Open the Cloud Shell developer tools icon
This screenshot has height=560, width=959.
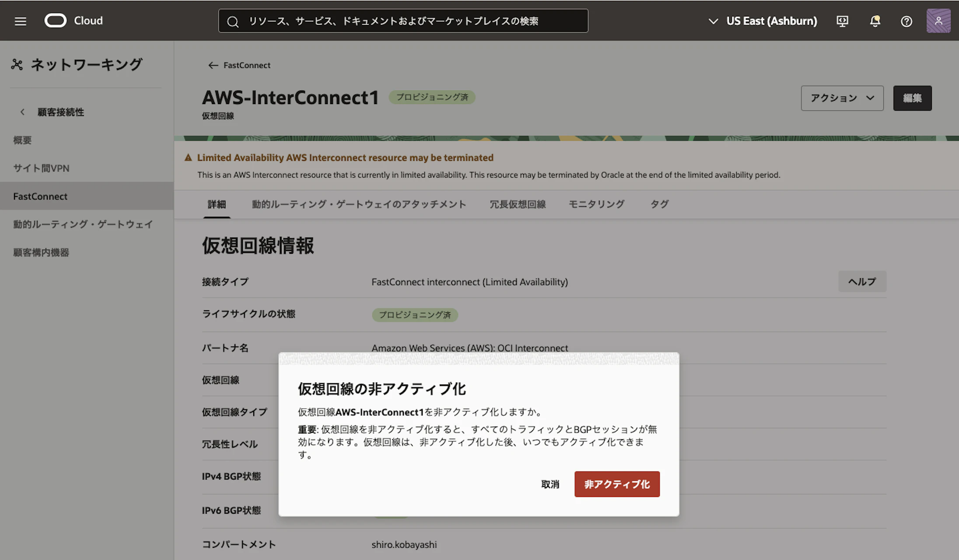tap(842, 21)
